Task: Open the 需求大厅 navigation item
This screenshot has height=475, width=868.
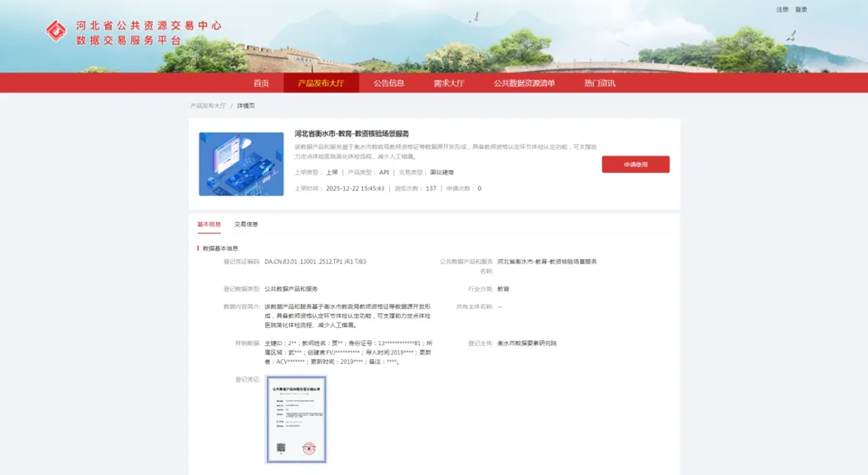Action: pyautogui.click(x=448, y=83)
